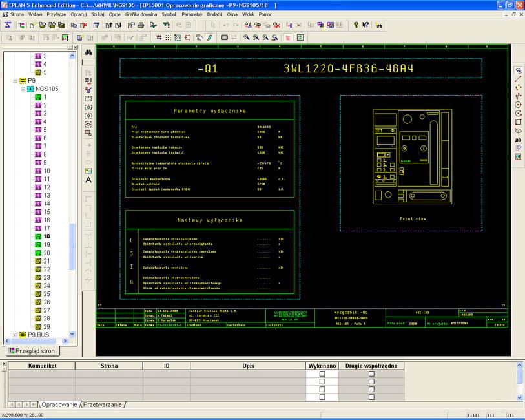Viewport: 525px width, 420px height.
Task: Click page tree horizontal scroll right arrow
Action: [65, 341]
